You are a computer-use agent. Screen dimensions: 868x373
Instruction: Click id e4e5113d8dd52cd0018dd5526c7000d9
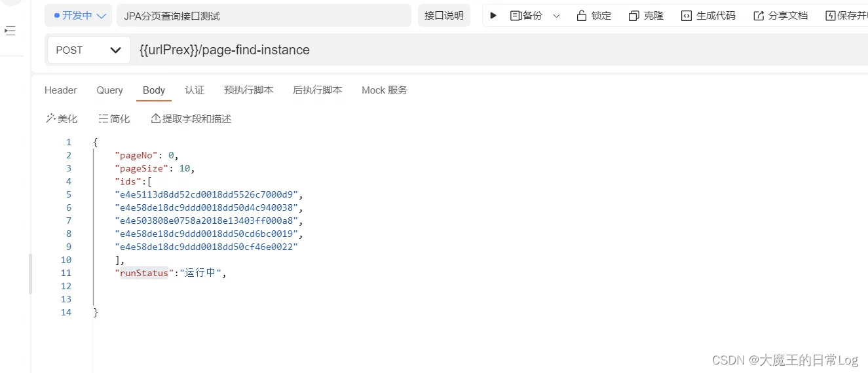point(206,194)
